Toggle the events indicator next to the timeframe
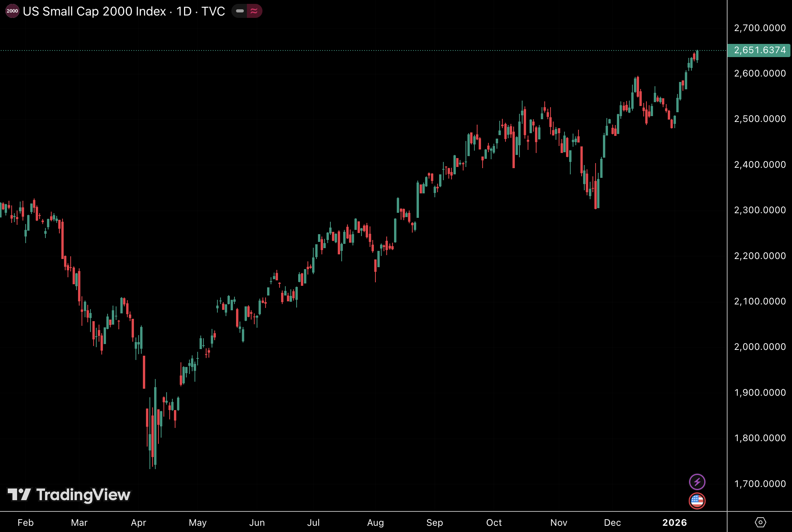Screen dimensions: 792x532 [254, 11]
